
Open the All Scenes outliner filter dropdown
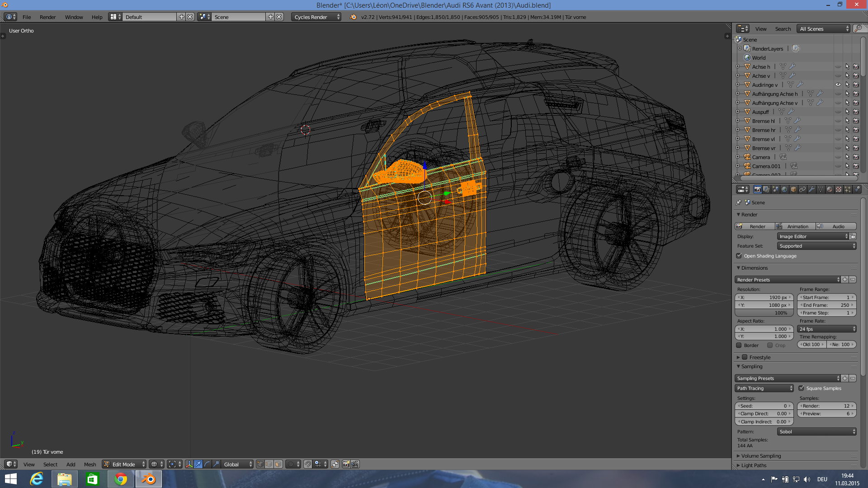click(x=823, y=28)
